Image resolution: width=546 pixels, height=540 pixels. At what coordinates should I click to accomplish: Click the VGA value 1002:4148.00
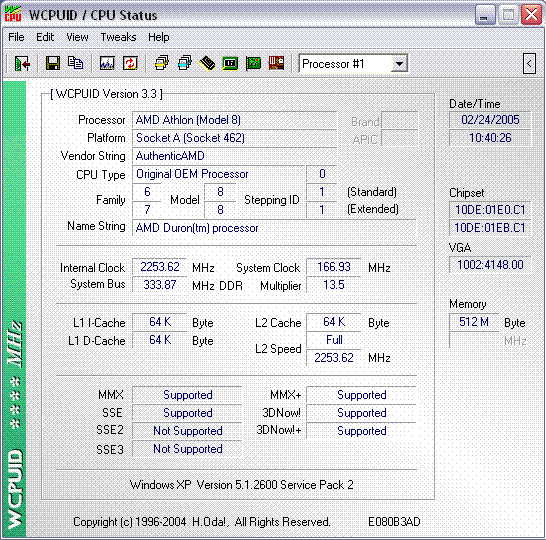click(490, 265)
